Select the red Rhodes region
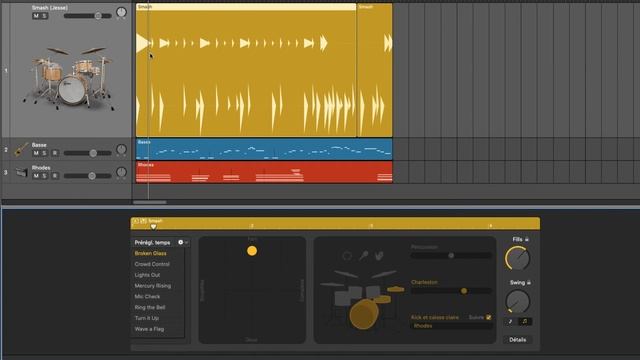This screenshot has width=640, height=360. (x=264, y=172)
